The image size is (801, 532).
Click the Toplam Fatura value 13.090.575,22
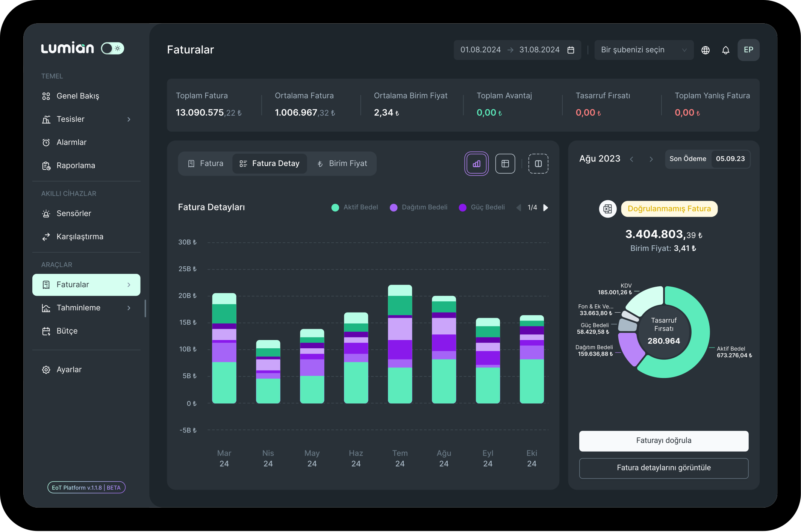[x=209, y=113]
